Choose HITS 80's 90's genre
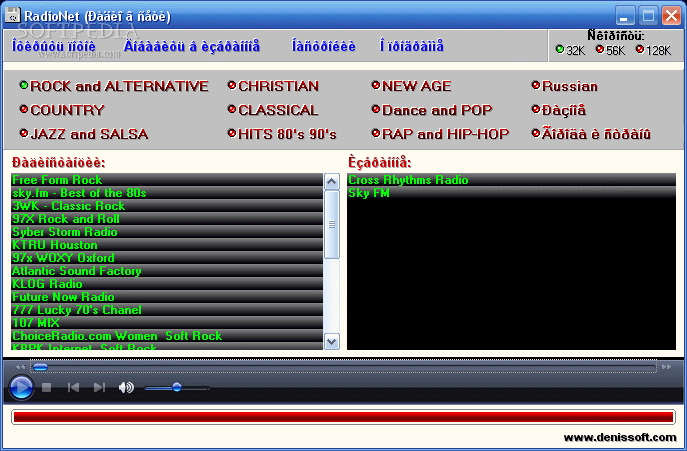 (x=282, y=134)
